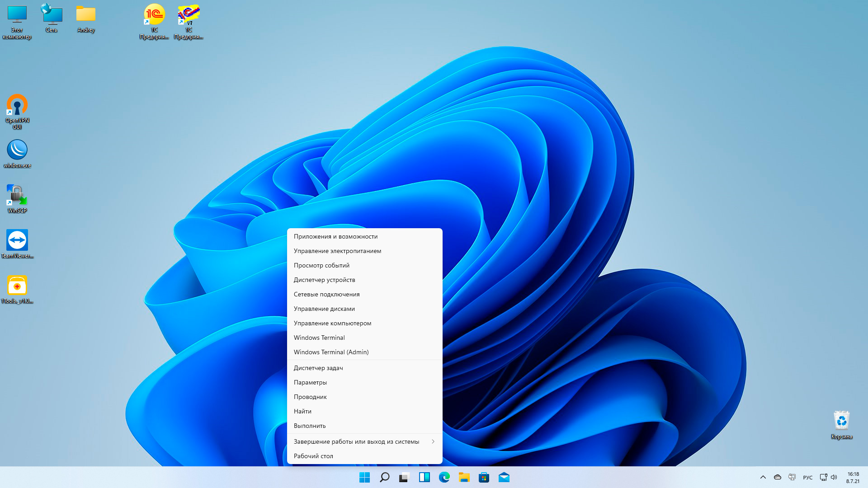The height and width of the screenshot is (488, 868).
Task: Click the Mail app taskbar icon
Action: (x=504, y=477)
